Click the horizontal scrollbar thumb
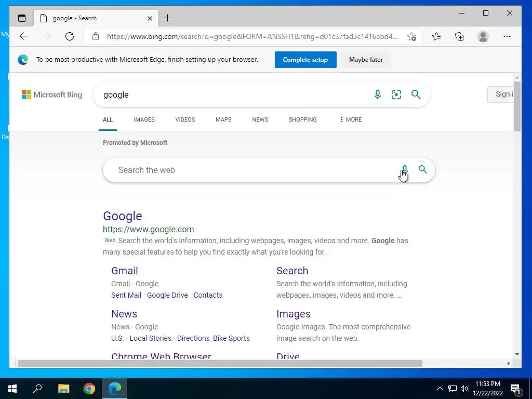532x399 pixels. coord(220,363)
